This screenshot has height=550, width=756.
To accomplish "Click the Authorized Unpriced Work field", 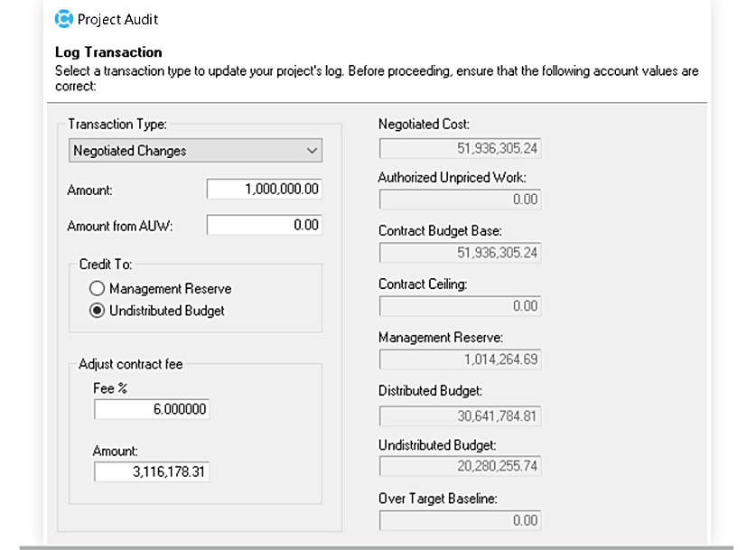I will point(460,200).
